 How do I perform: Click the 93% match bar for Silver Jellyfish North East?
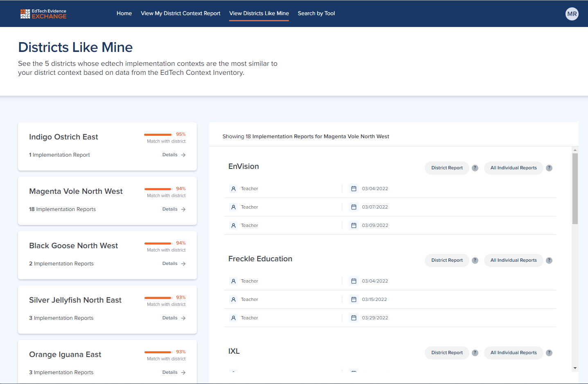pos(158,298)
